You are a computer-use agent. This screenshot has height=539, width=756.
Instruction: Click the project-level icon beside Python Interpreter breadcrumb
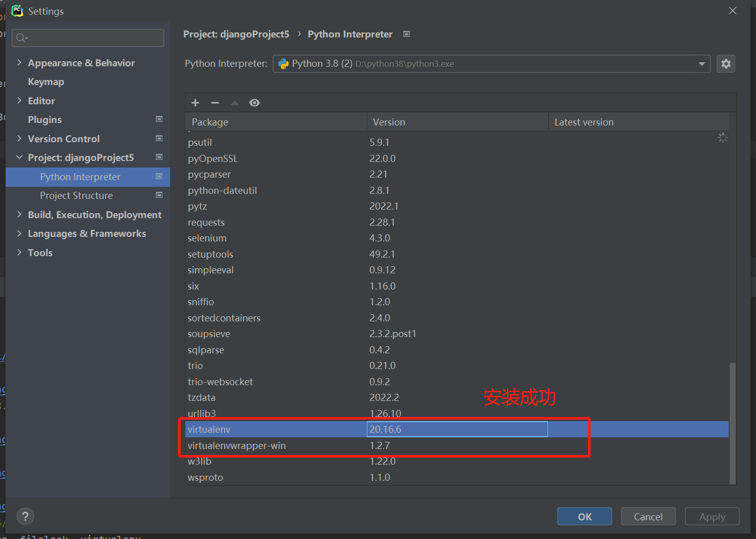coord(406,34)
